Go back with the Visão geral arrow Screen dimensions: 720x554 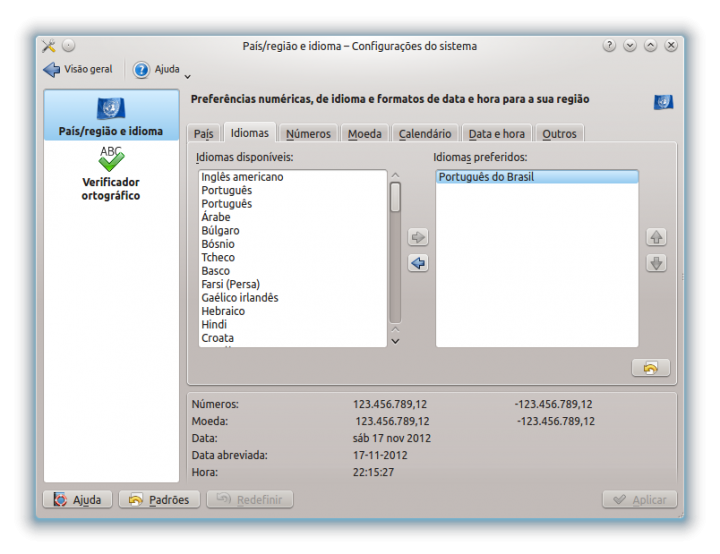(78, 69)
